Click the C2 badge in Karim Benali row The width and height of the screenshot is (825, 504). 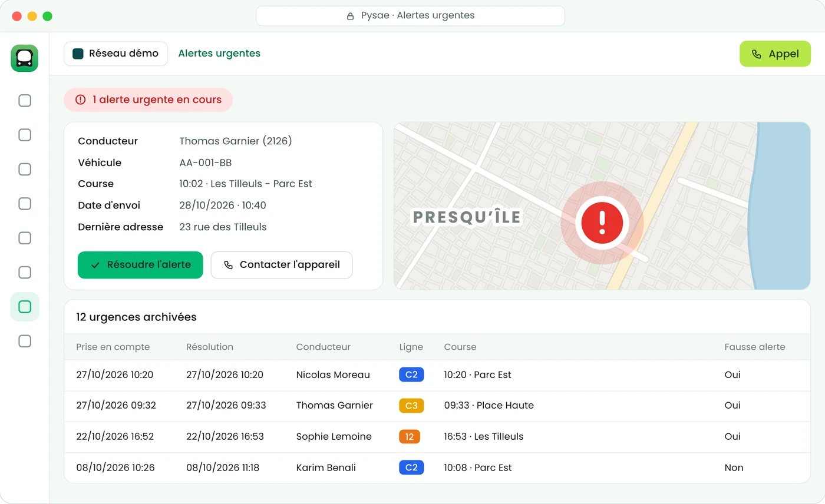pos(411,467)
